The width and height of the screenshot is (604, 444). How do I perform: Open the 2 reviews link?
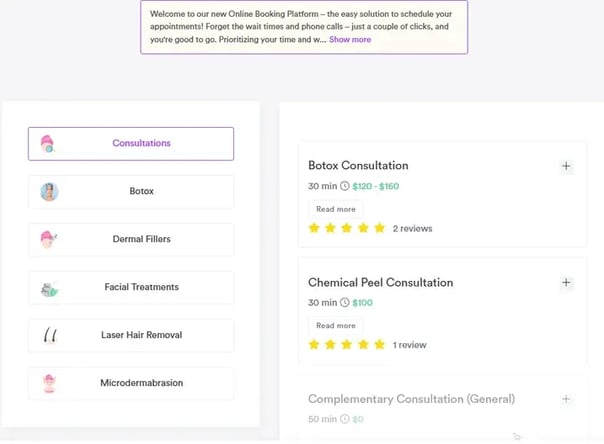[412, 228]
